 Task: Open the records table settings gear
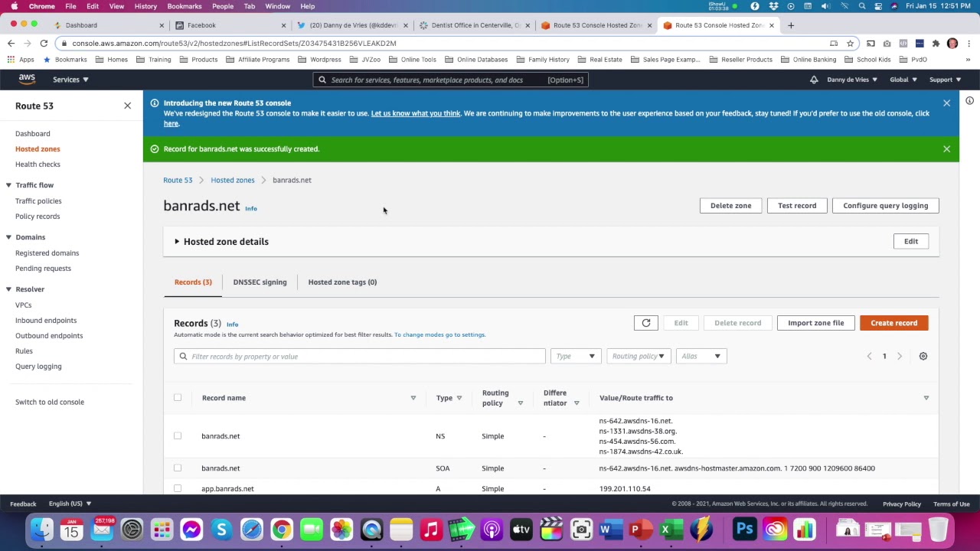tap(923, 356)
